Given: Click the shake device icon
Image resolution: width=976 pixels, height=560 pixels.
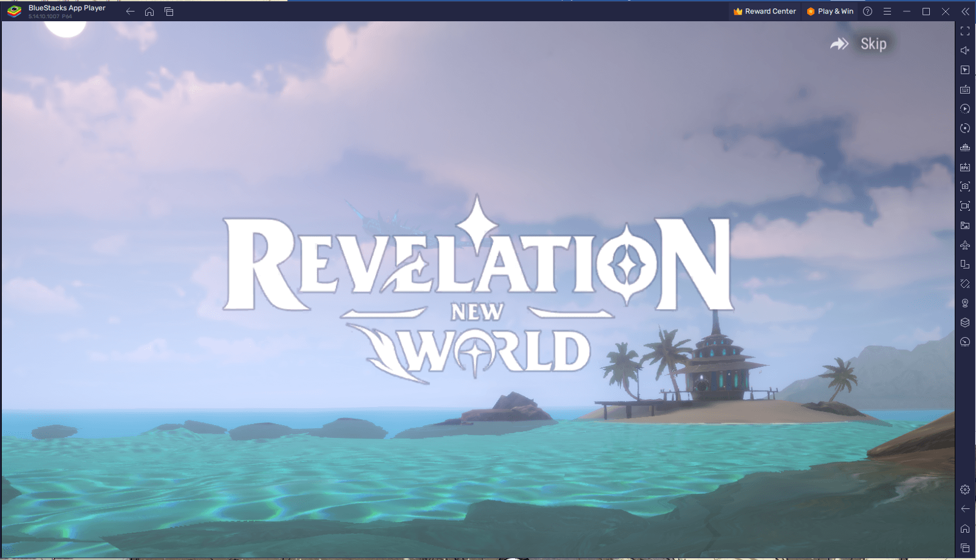Looking at the screenshot, I should [965, 284].
